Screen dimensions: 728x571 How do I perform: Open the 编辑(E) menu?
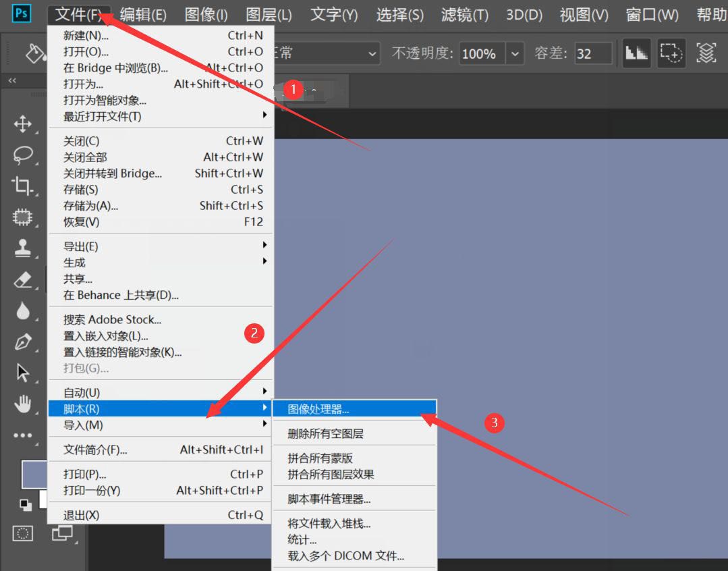pos(143,15)
